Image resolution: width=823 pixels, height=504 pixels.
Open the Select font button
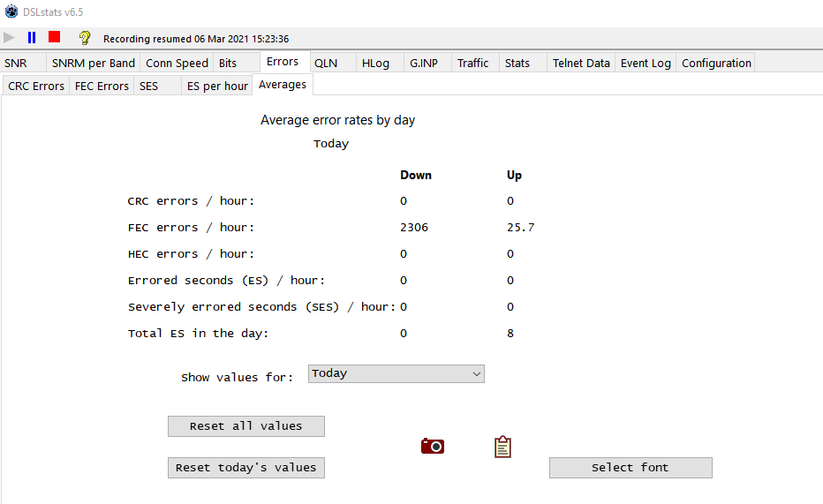tap(630, 468)
